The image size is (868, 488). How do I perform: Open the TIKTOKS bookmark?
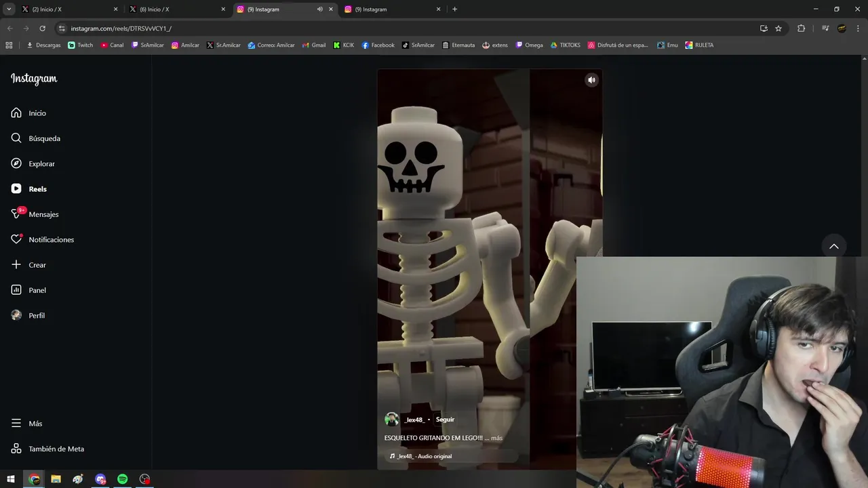pos(566,45)
